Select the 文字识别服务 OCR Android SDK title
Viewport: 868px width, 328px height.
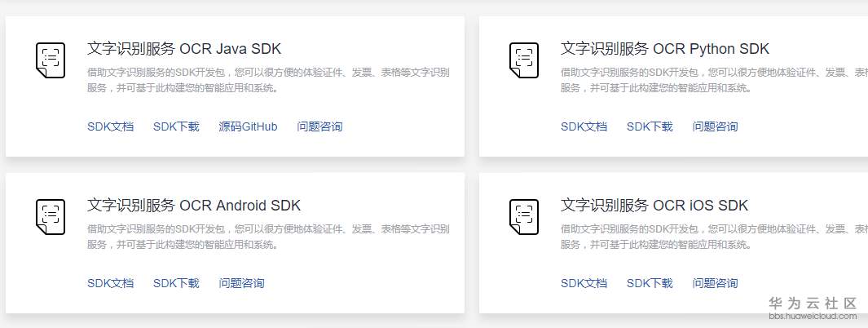194,206
